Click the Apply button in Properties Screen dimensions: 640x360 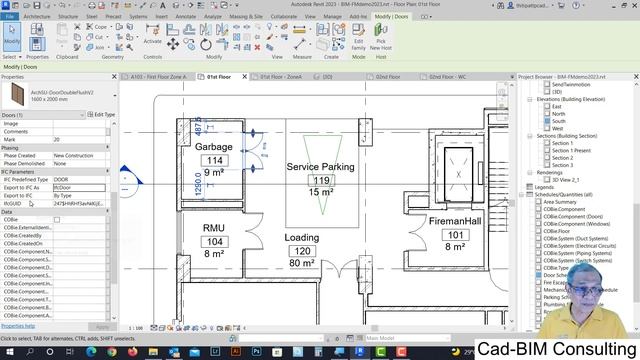(102, 327)
